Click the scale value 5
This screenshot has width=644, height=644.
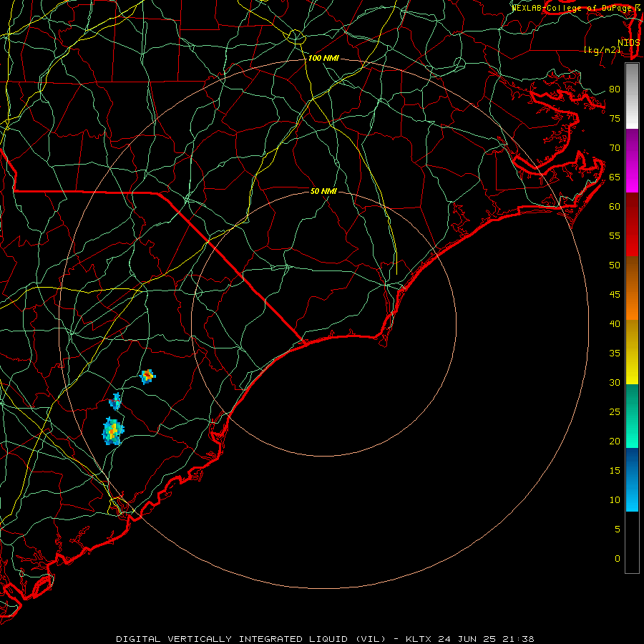[x=617, y=530]
